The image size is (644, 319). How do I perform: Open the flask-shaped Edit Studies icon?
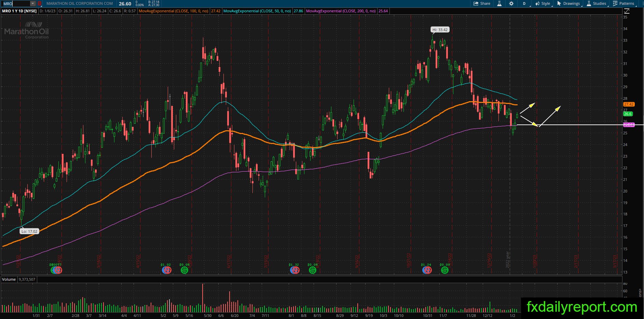(x=499, y=3)
